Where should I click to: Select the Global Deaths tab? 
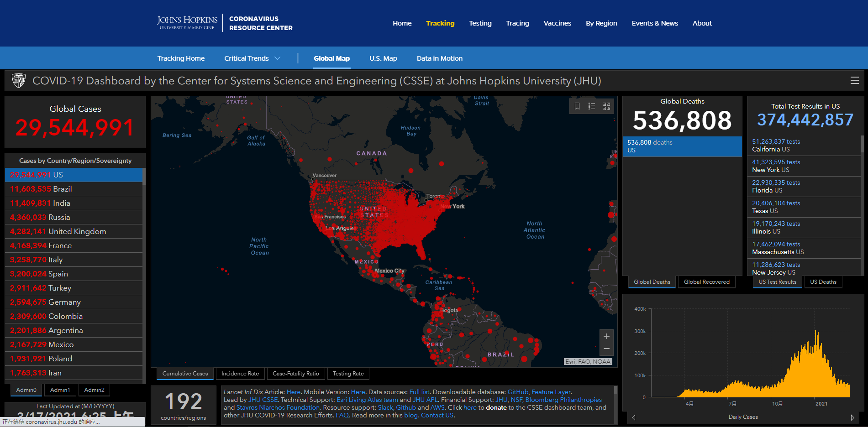pyautogui.click(x=652, y=282)
